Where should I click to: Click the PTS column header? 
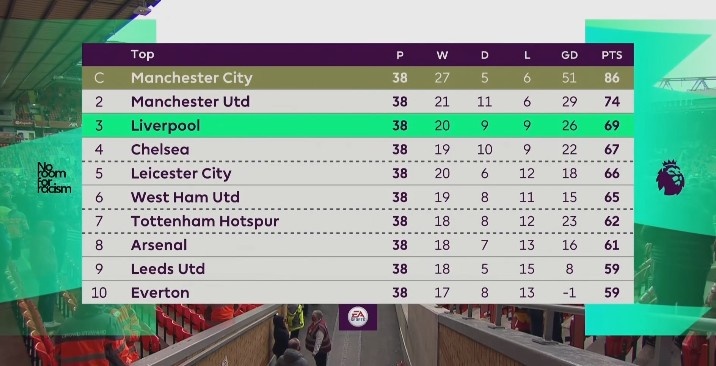[611, 55]
